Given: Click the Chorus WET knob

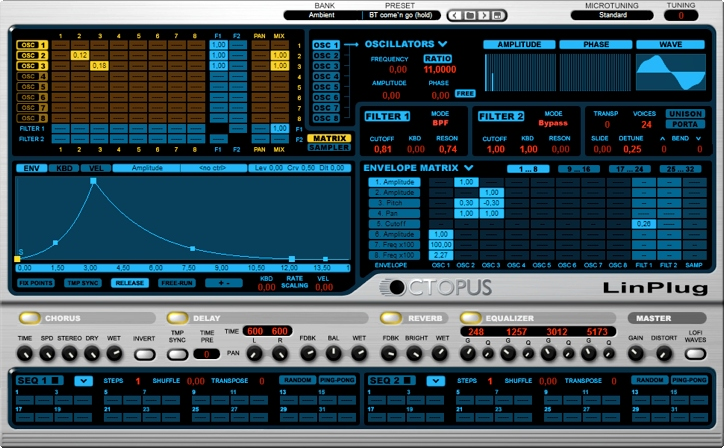Looking at the screenshot, I should coord(114,354).
